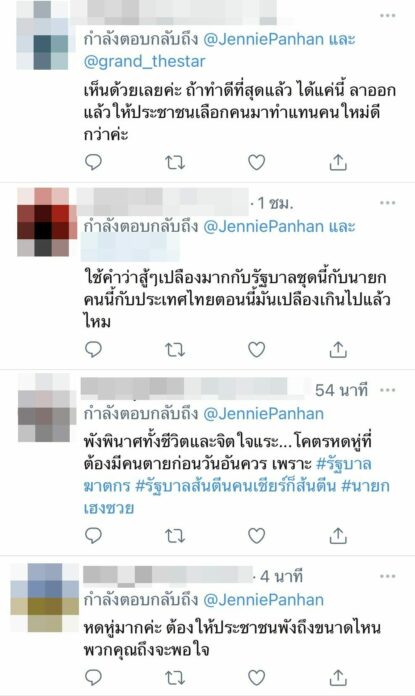Like the 4 นาที tweet at bottom
The image size is (415, 696).
(257, 677)
